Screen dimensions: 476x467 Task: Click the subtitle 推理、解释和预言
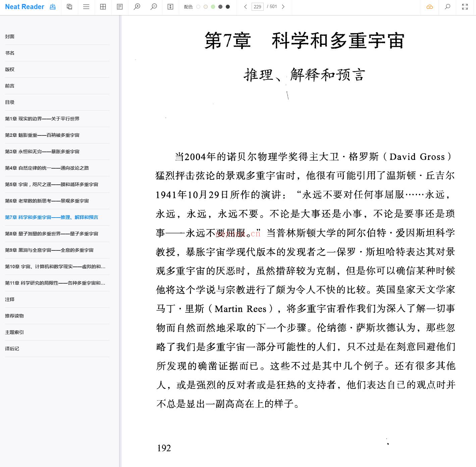pyautogui.click(x=304, y=74)
